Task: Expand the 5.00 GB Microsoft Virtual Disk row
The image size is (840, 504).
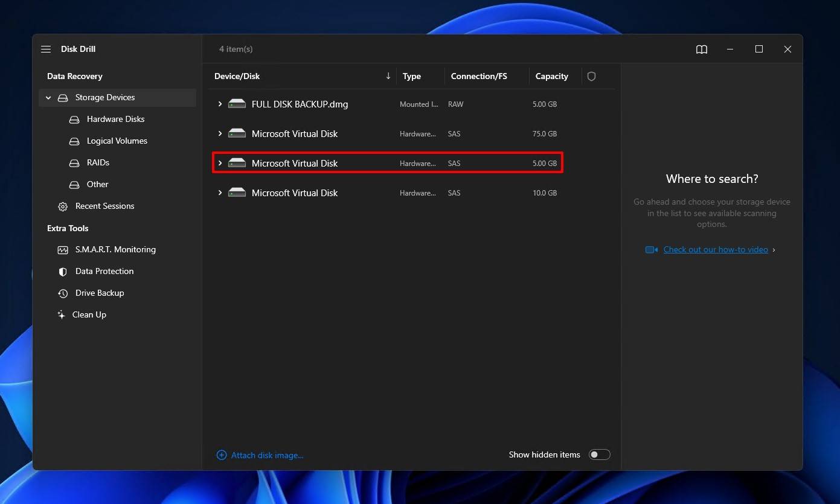Action: 220,164
